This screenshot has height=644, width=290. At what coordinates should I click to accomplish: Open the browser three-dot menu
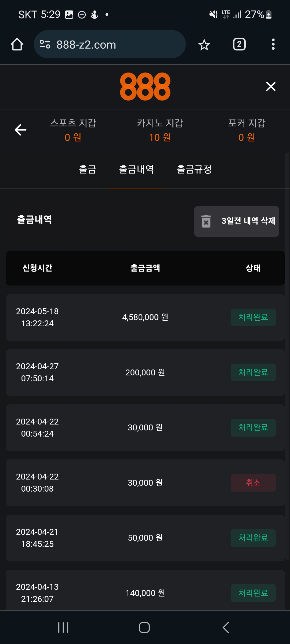[x=273, y=44]
